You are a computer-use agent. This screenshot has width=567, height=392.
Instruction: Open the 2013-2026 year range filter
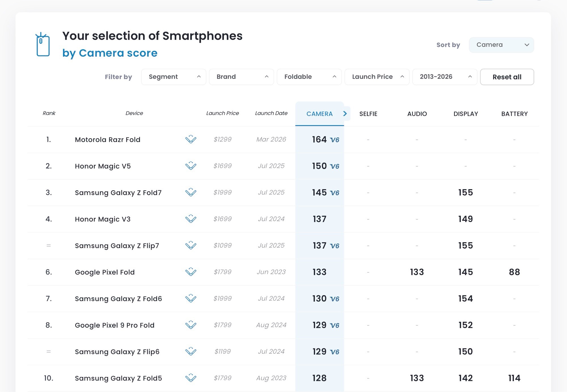(x=445, y=77)
